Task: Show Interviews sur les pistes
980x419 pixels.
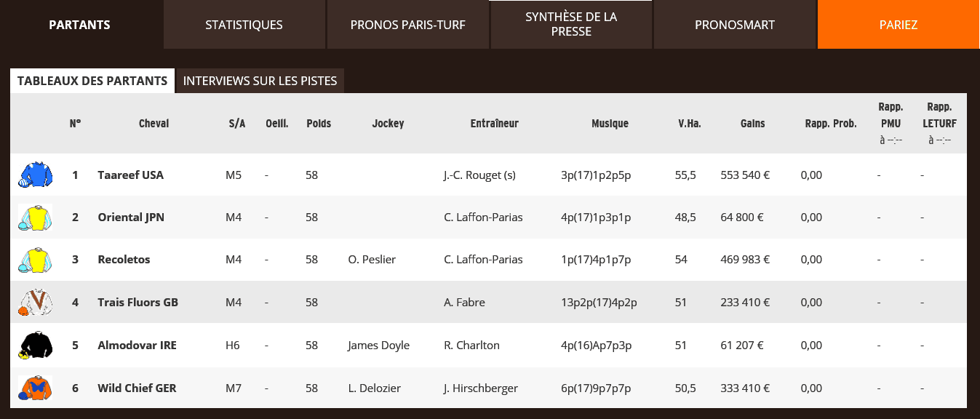Action: click(x=260, y=81)
